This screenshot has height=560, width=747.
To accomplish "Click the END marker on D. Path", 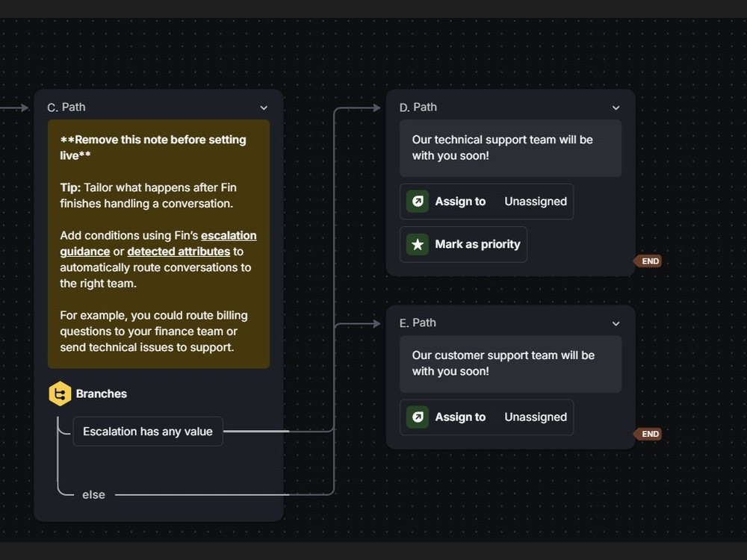I will pos(648,261).
